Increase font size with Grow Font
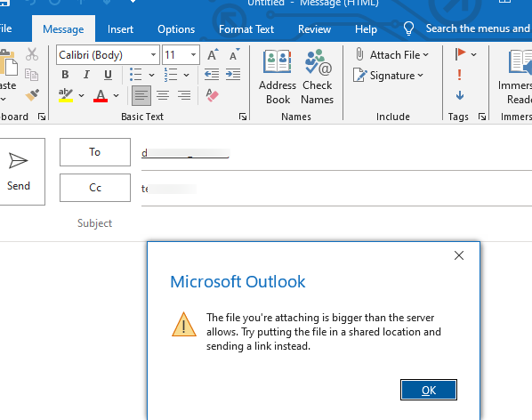 [x=213, y=54]
